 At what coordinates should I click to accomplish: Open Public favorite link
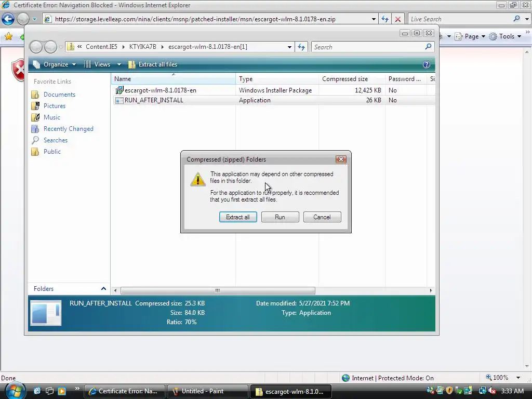click(52, 152)
